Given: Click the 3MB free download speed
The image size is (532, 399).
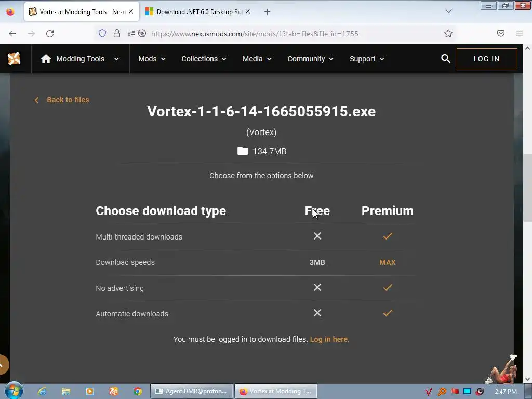Looking at the screenshot, I should (317, 262).
